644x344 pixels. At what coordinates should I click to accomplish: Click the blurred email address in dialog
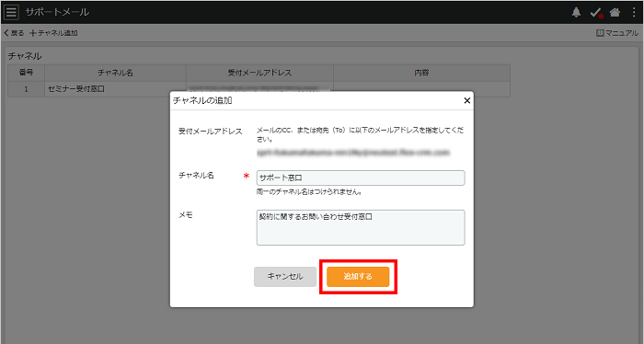pyautogui.click(x=353, y=153)
